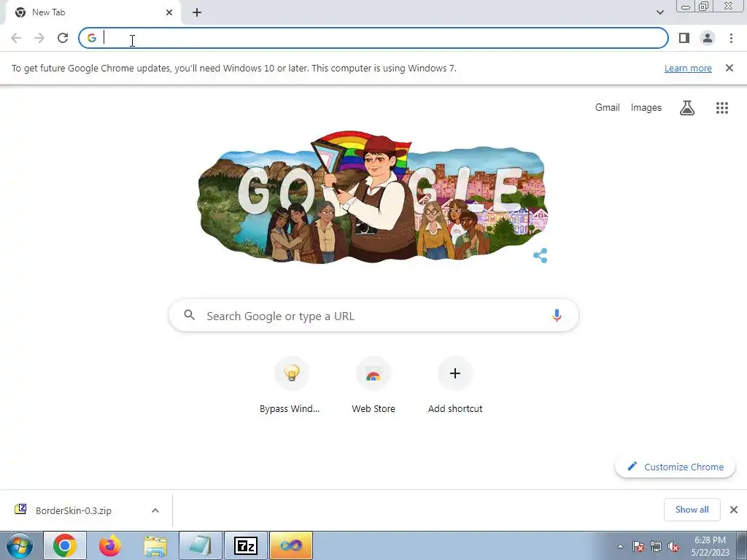This screenshot has width=747, height=560.
Task: Open Gmail link
Action: tap(607, 108)
